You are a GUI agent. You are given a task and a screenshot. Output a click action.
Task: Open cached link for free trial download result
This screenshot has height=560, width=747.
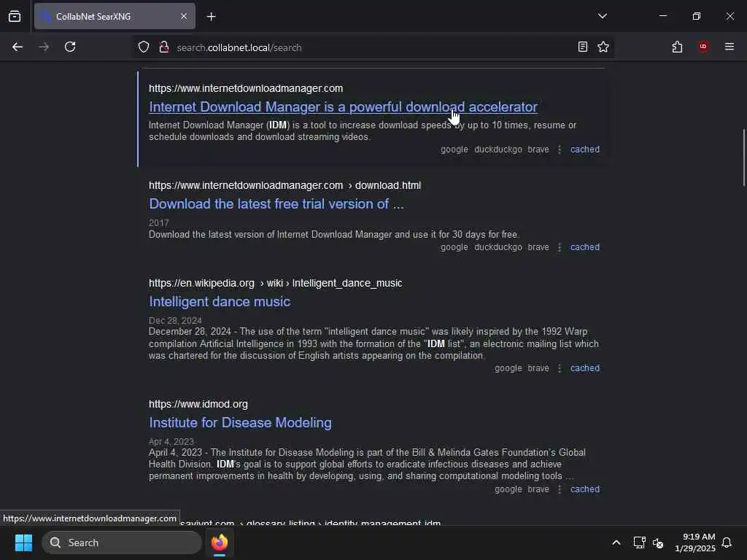click(x=585, y=247)
